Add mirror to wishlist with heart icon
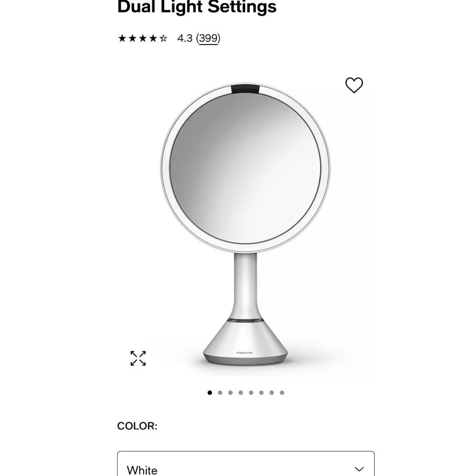This screenshot has height=476, width=476. point(354,85)
